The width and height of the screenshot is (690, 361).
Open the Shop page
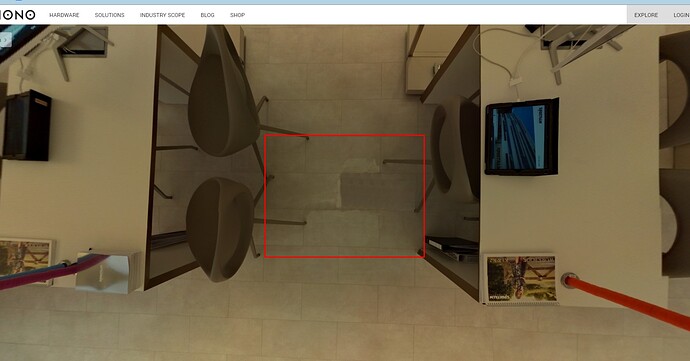(237, 15)
